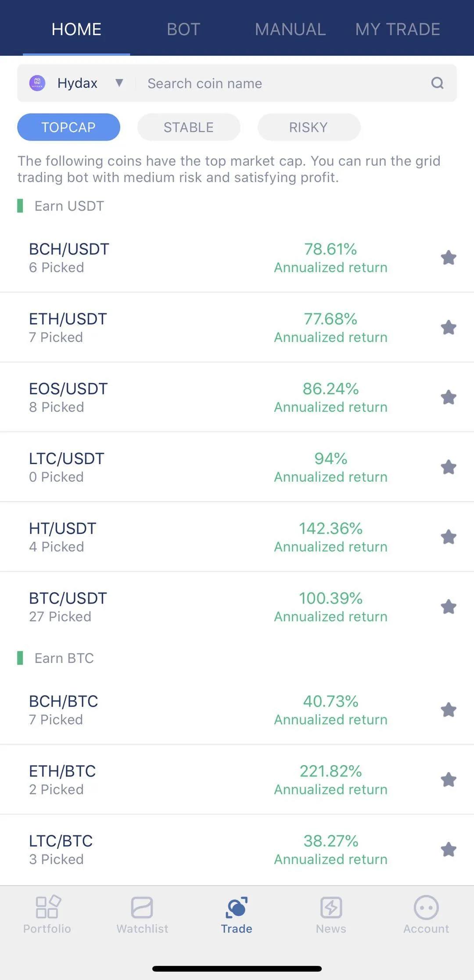Select the STABLE filter button
The width and height of the screenshot is (474, 980).
189,127
